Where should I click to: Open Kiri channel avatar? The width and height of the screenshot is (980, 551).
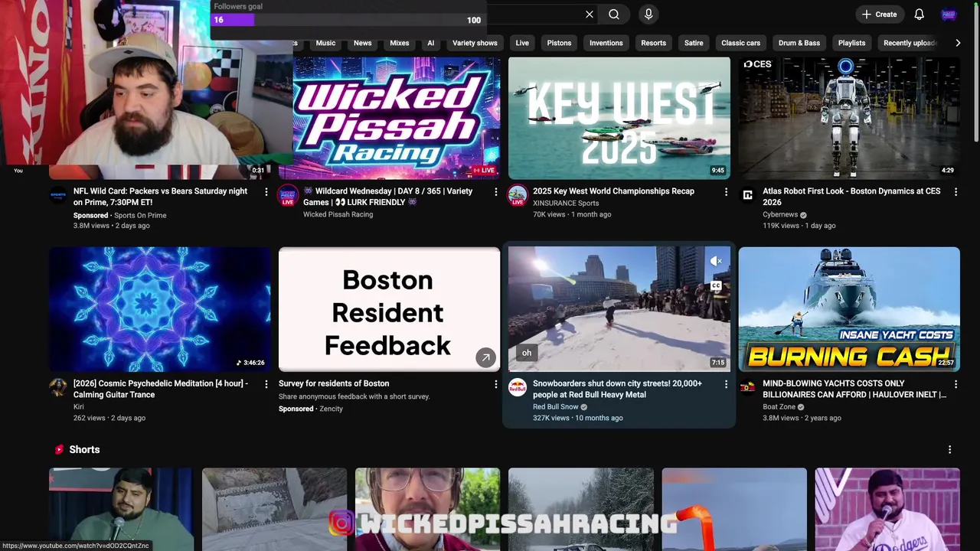(x=58, y=387)
